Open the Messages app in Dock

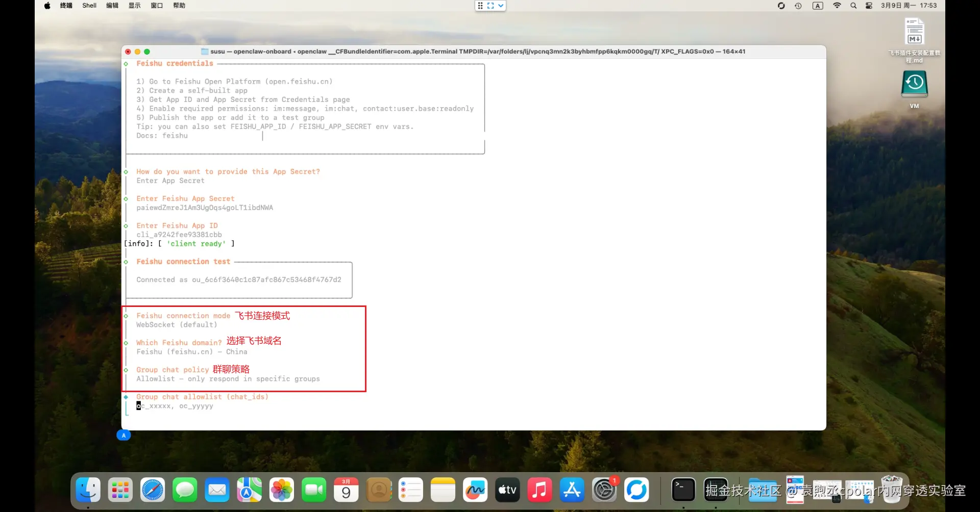[x=185, y=490]
